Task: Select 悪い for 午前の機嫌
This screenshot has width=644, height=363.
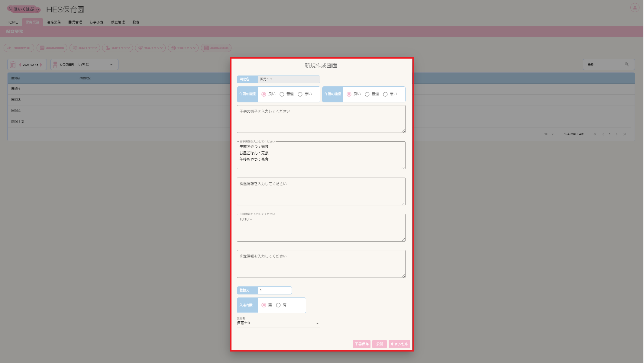Action: tap(300, 94)
